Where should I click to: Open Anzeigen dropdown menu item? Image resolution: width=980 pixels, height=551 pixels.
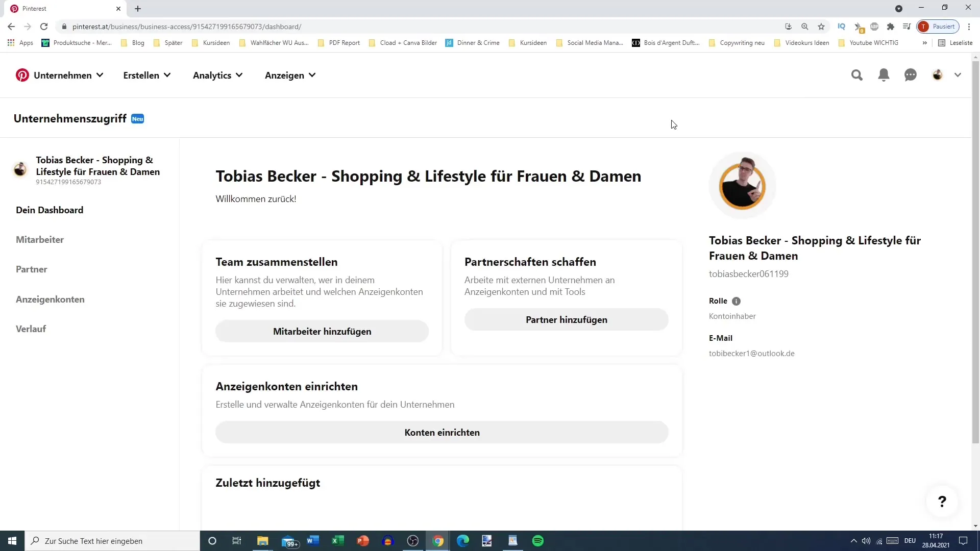291,76
